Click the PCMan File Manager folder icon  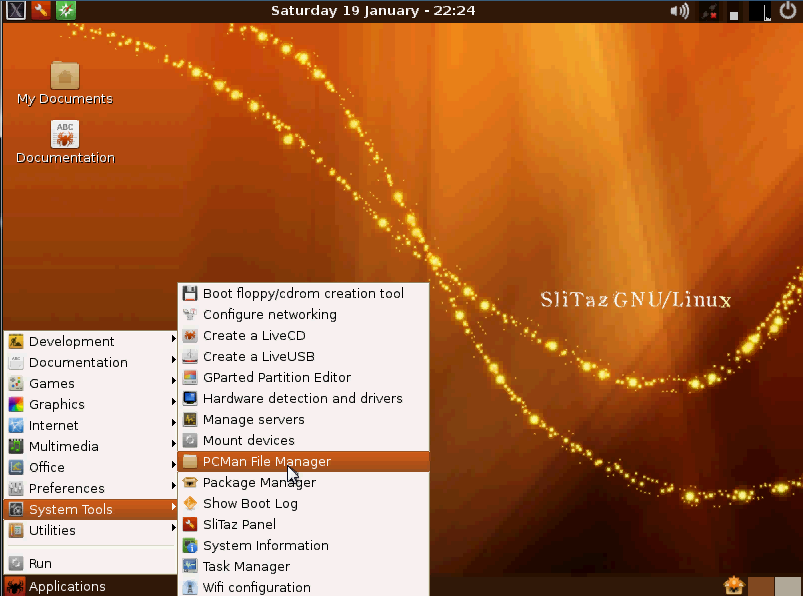pyautogui.click(x=190, y=461)
